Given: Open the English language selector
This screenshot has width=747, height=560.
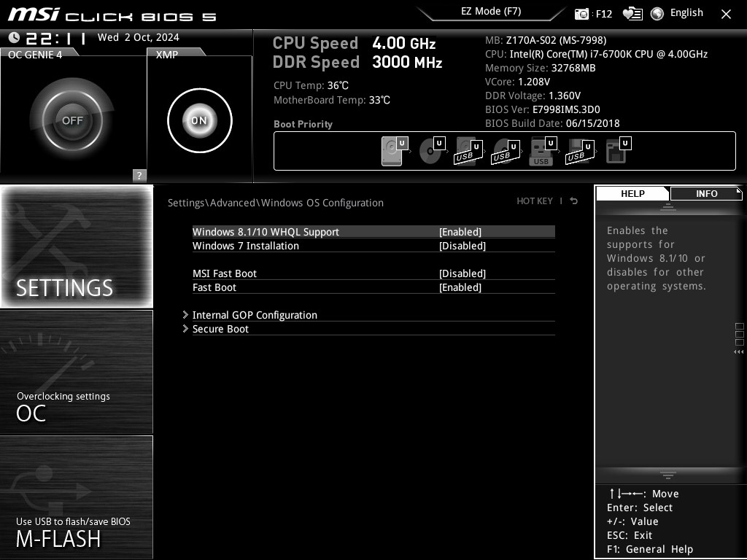Looking at the screenshot, I should (686, 13).
